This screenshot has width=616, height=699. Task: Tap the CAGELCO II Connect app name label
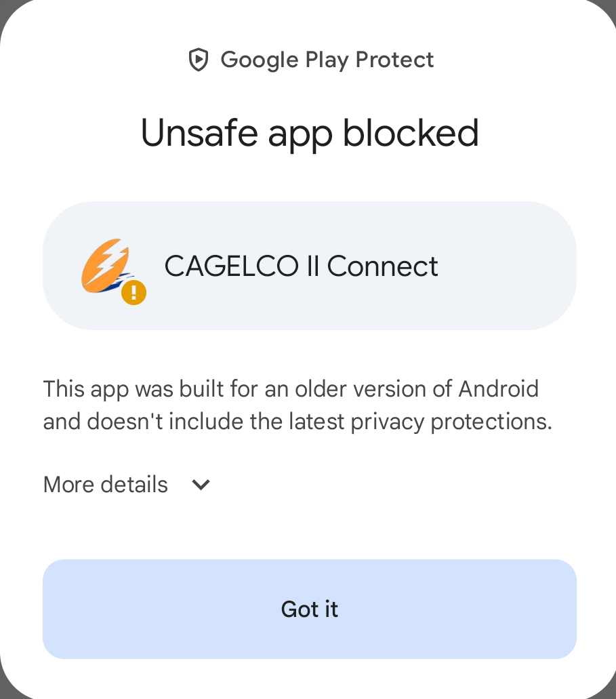pyautogui.click(x=301, y=266)
